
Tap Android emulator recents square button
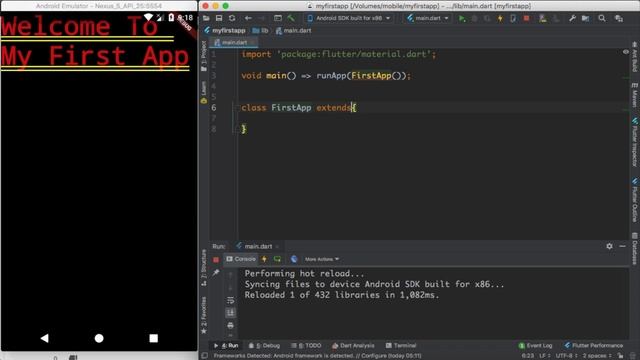click(x=153, y=338)
